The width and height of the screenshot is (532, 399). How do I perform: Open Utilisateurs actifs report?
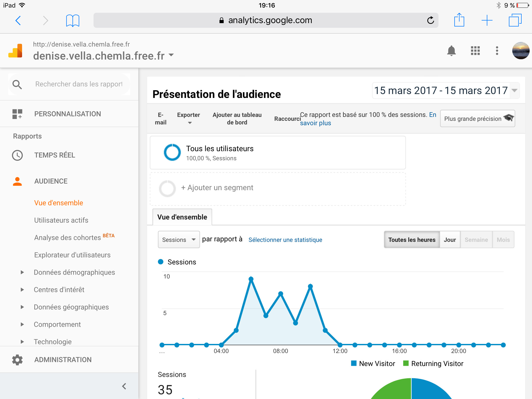61,220
